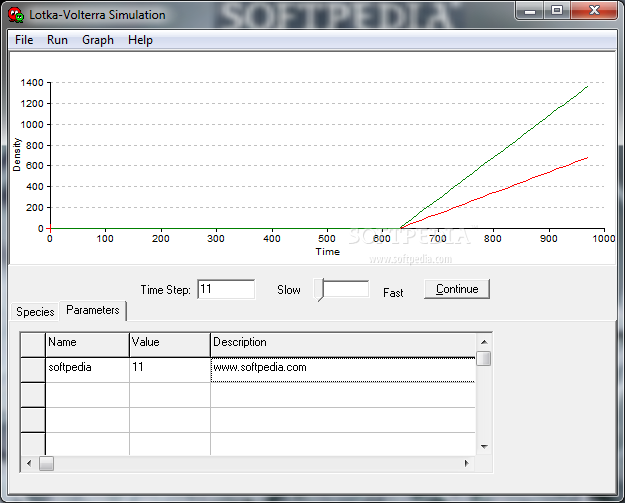Click the Value column header

click(170, 345)
